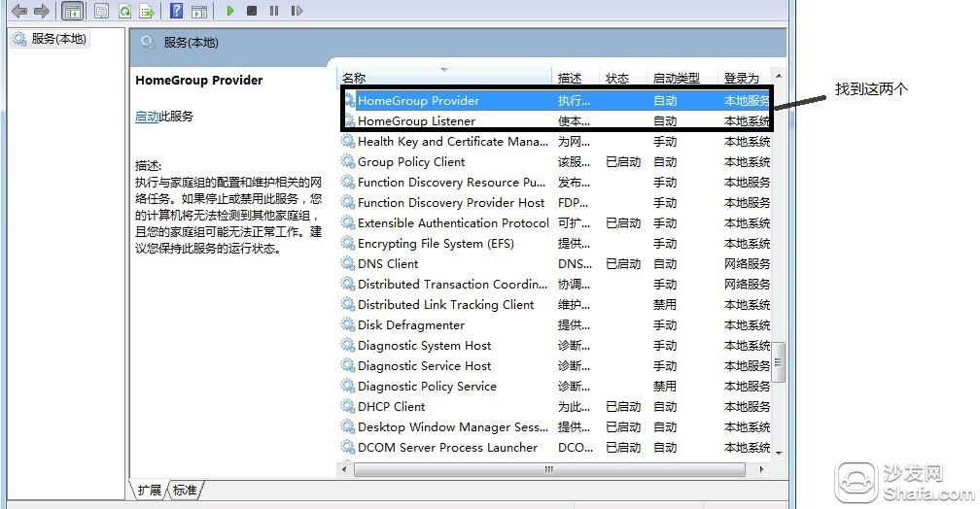This screenshot has height=509, width=980.
Task: Sort by the 状态 column header
Action: point(622,78)
